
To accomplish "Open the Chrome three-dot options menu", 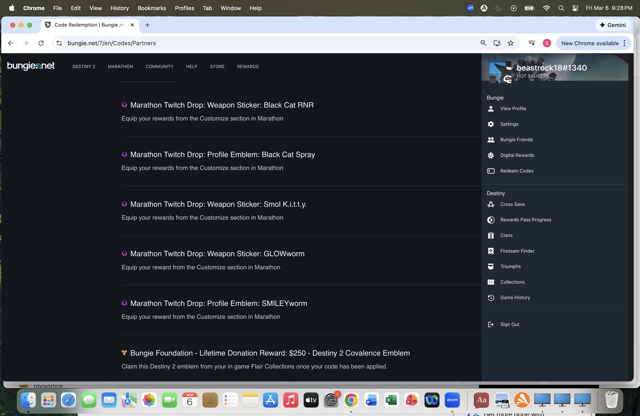I will point(625,43).
